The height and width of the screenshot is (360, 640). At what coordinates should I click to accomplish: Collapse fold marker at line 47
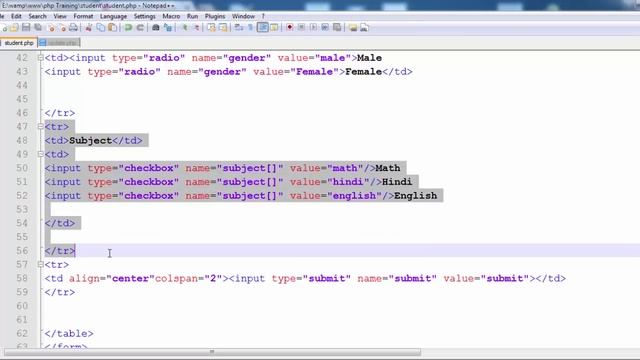(x=40, y=127)
